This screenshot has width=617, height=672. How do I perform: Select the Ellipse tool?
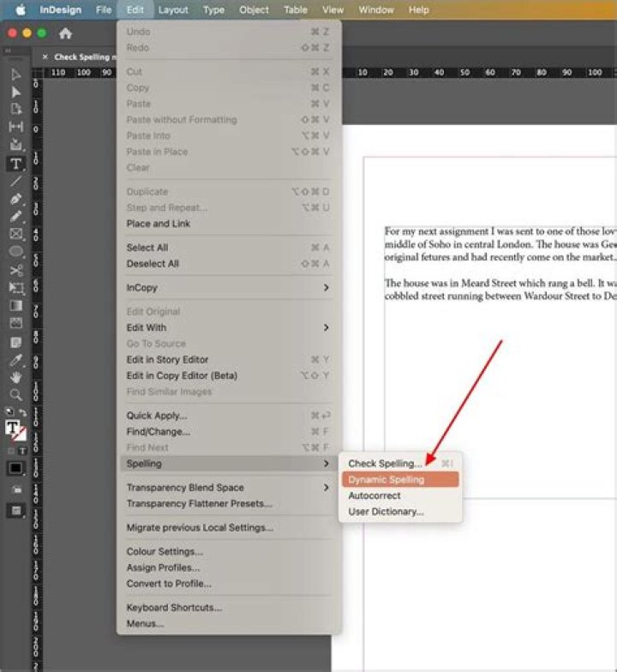[15, 251]
